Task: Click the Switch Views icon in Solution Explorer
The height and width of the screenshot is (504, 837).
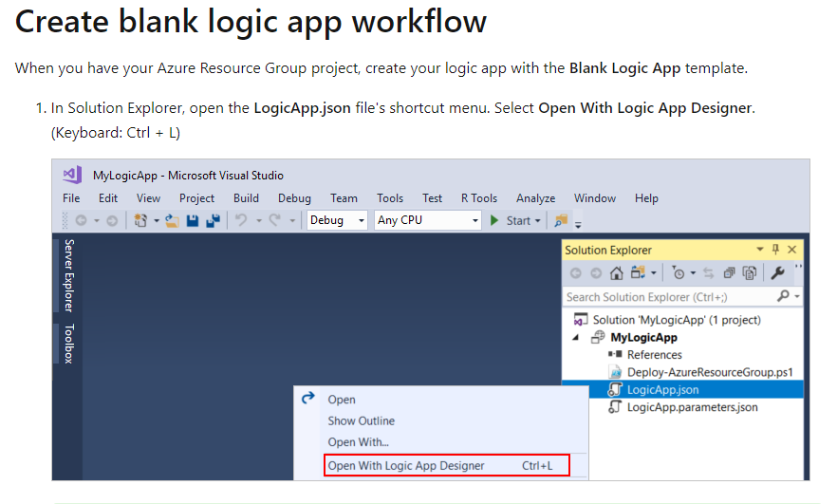Action: point(638,272)
